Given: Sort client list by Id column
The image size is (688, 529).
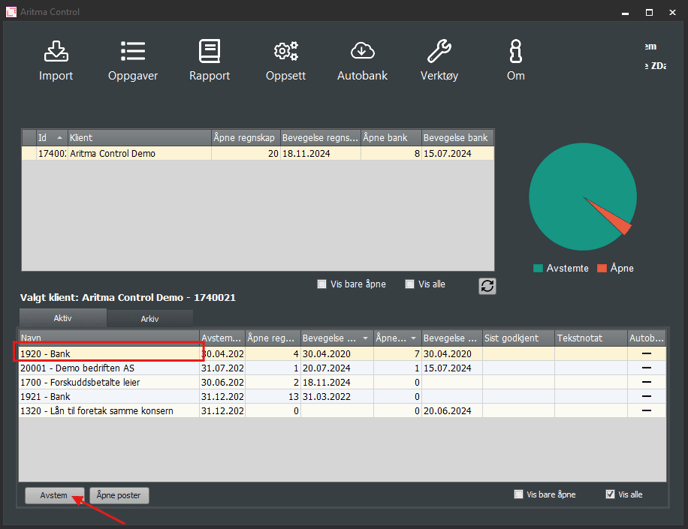Looking at the screenshot, I should (48, 137).
